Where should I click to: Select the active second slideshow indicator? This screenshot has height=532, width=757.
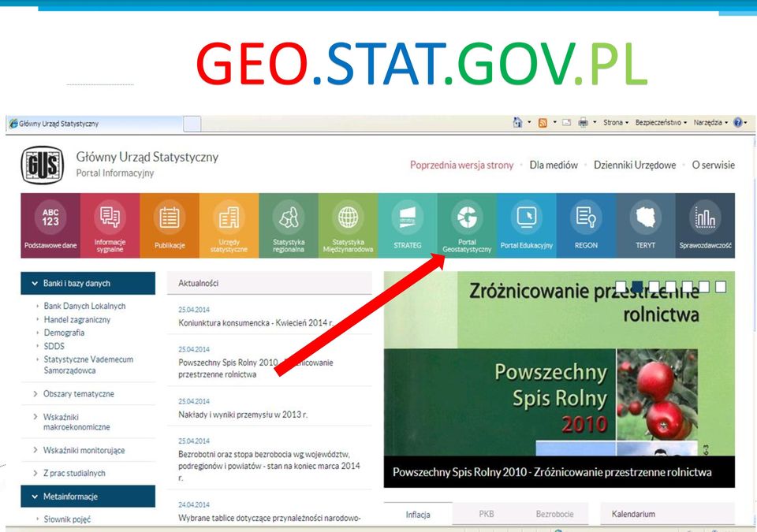coord(637,287)
